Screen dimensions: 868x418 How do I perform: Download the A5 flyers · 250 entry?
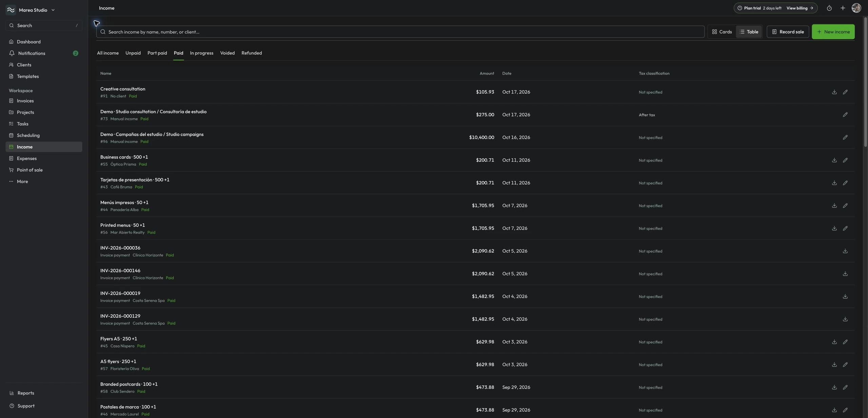click(x=834, y=364)
